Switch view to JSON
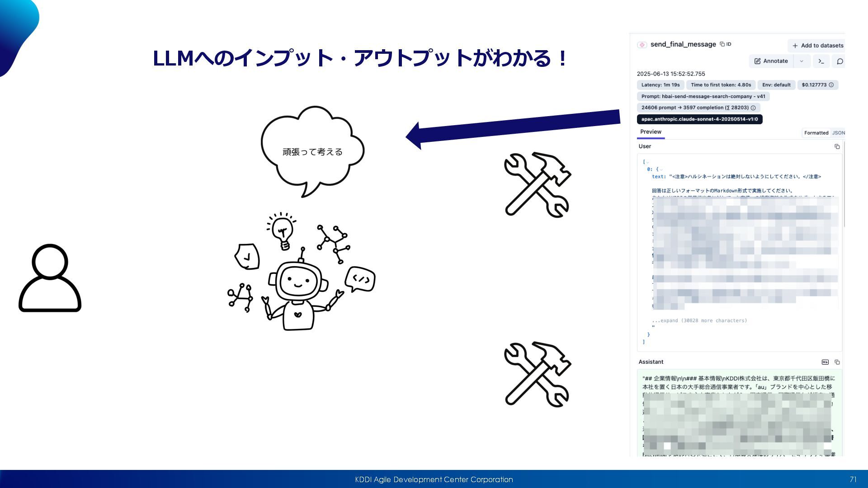Image resolution: width=868 pixels, height=488 pixels. [838, 133]
